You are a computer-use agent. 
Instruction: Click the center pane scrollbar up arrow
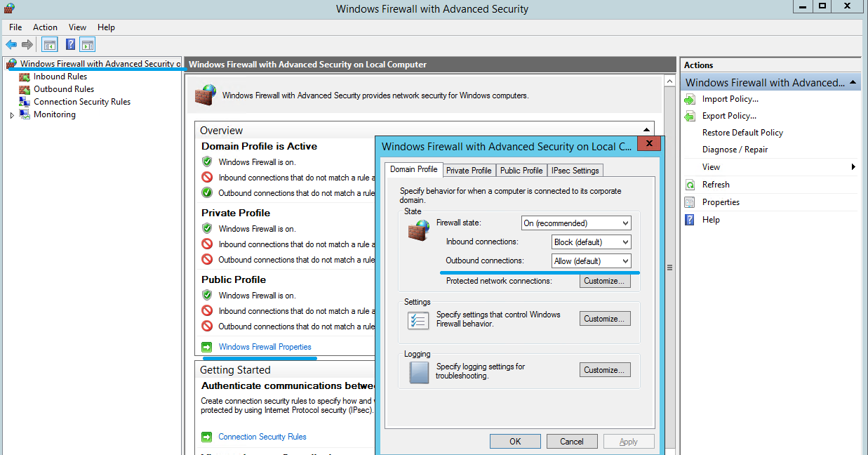point(669,81)
